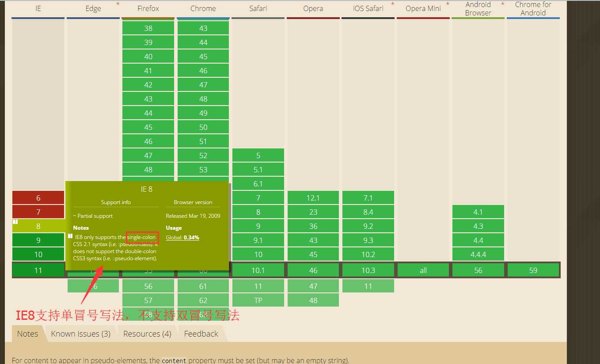This screenshot has height=364, width=600.
Task: Select the Opera 36 cell
Action: pos(313,226)
